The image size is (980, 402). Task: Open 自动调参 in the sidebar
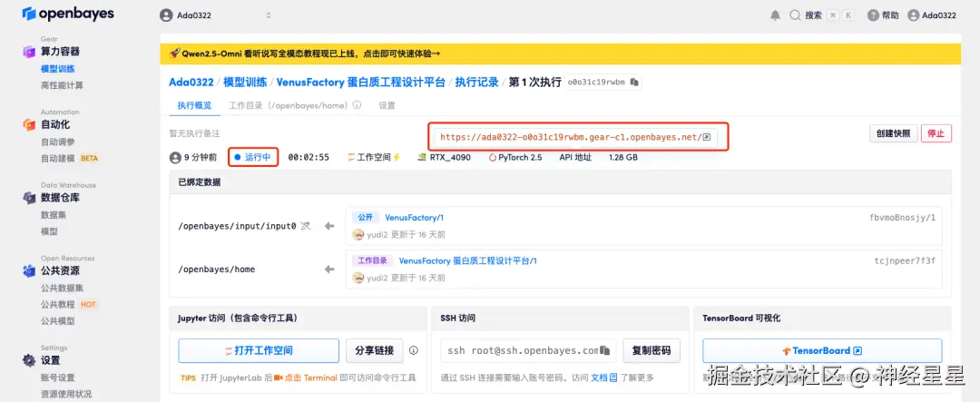(x=58, y=142)
